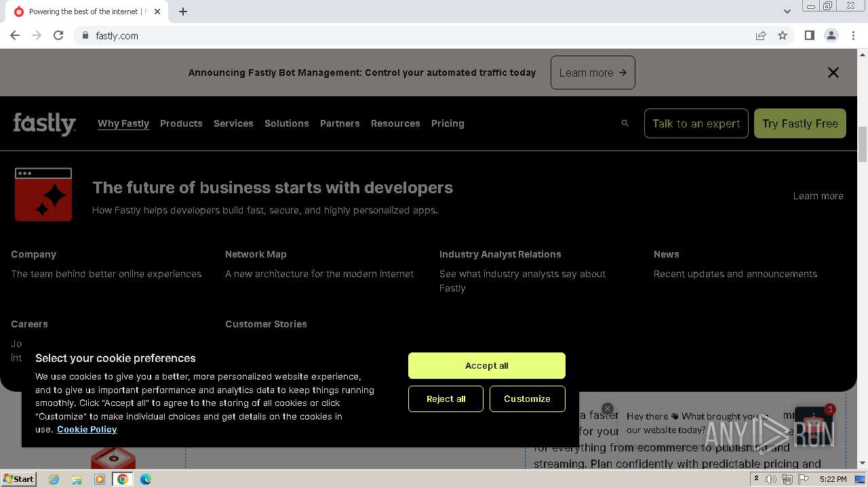Open the Products menu
The image size is (868, 488).
pyautogui.click(x=181, y=123)
